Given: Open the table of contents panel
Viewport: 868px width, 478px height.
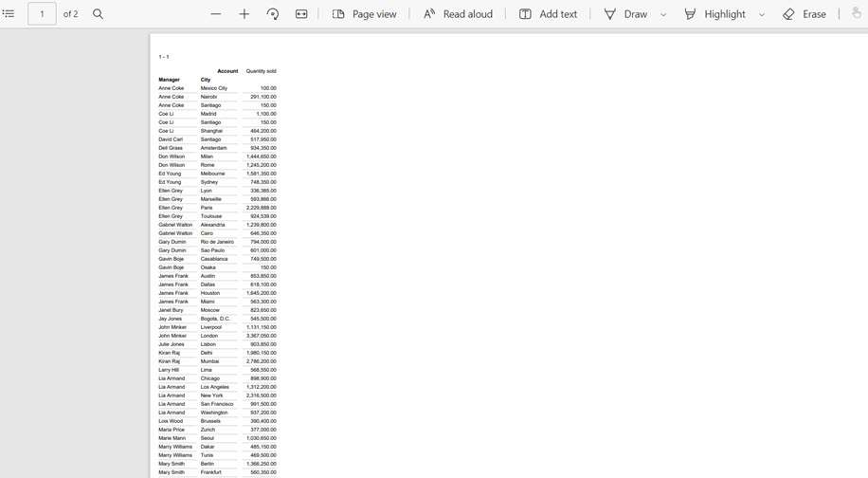Looking at the screenshot, I should pyautogui.click(x=9, y=14).
